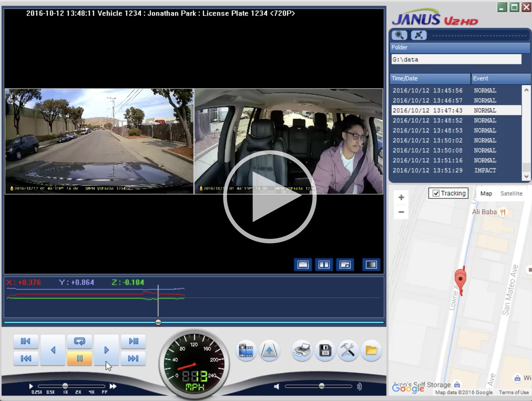Click the video timeline seek handle
The image size is (532, 401).
coord(158,322)
